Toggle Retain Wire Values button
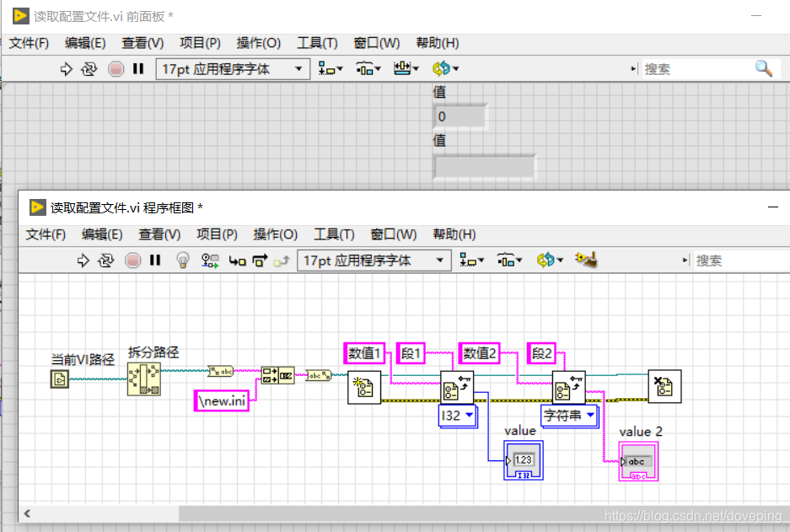Screen dimensions: 790x532 point(210,261)
